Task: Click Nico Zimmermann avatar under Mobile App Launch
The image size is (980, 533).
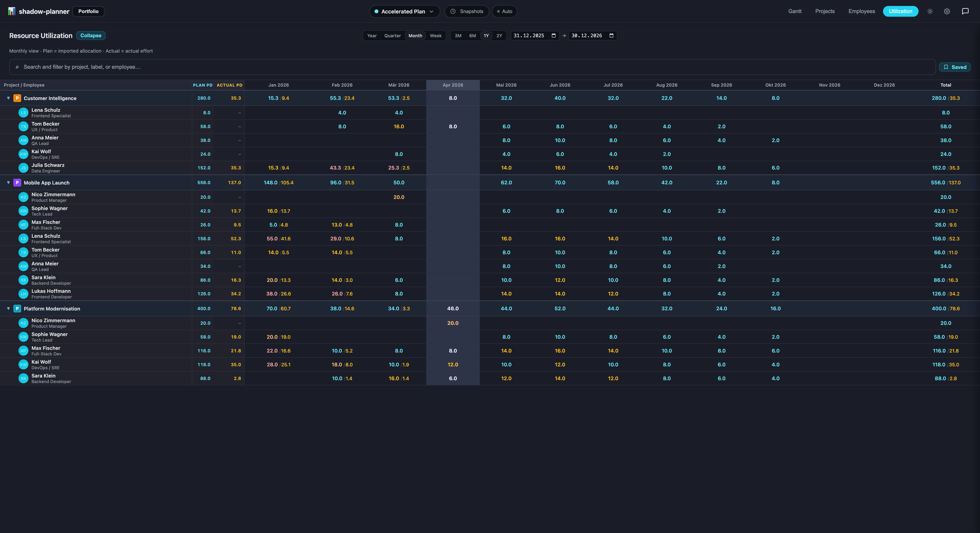Action: [x=24, y=197]
